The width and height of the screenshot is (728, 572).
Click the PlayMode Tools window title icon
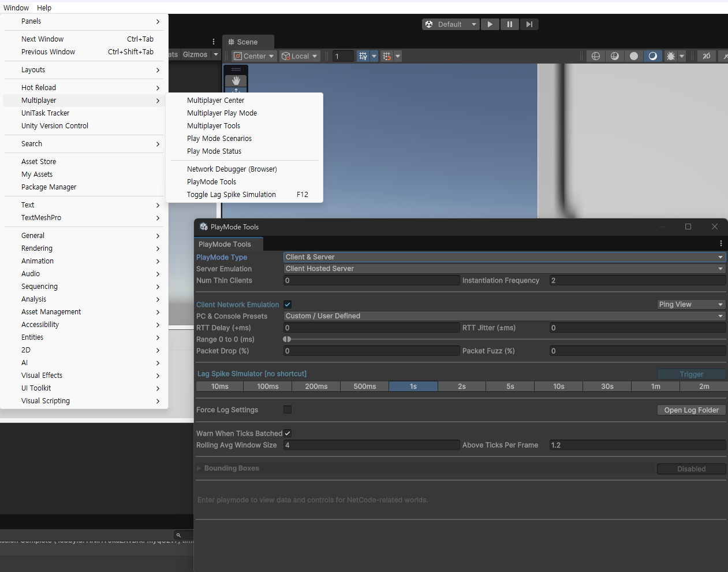click(204, 226)
